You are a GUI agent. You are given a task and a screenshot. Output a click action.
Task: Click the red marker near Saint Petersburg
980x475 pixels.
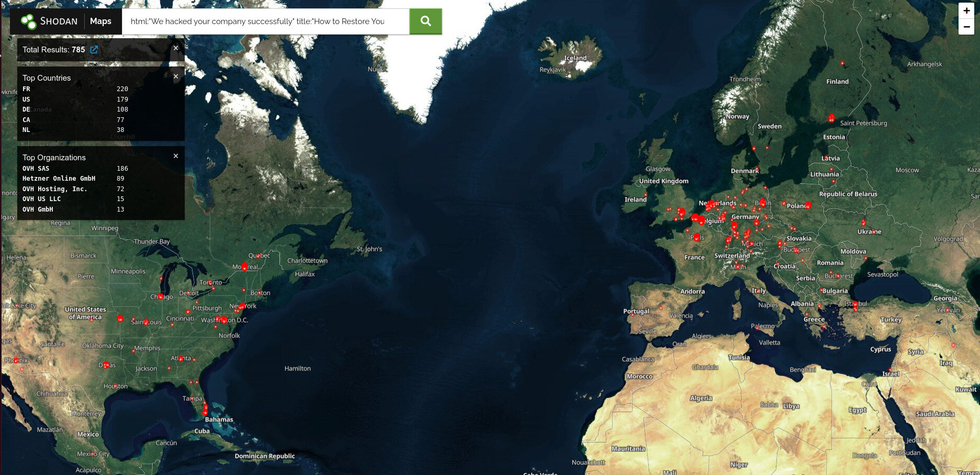pos(831,118)
